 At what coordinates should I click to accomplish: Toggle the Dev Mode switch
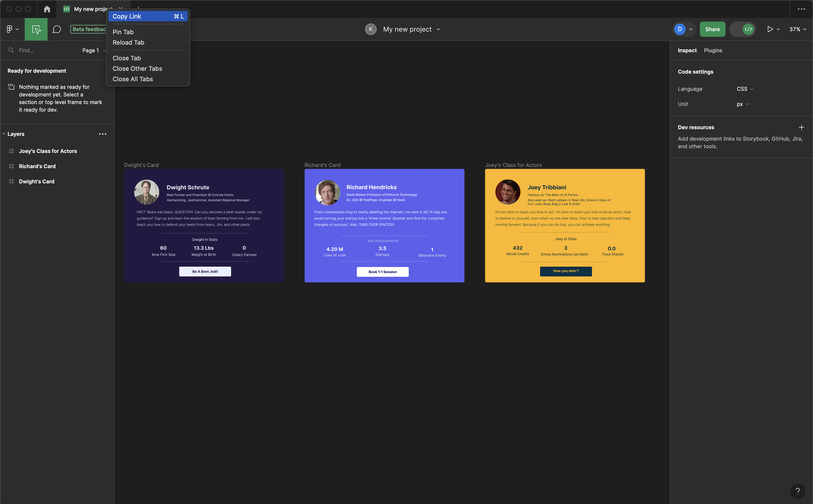[743, 29]
